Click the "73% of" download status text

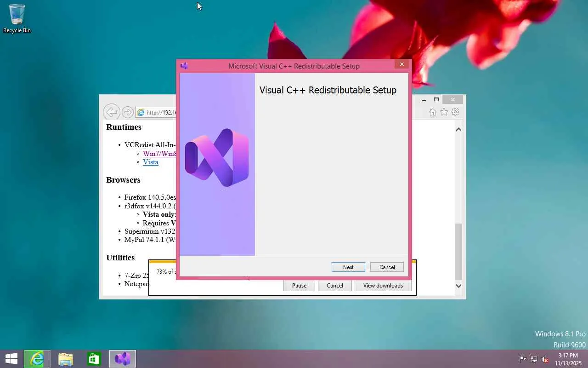(x=166, y=272)
